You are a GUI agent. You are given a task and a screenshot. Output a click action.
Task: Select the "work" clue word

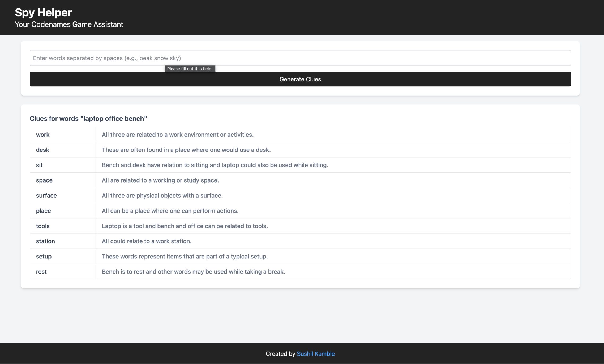click(43, 135)
